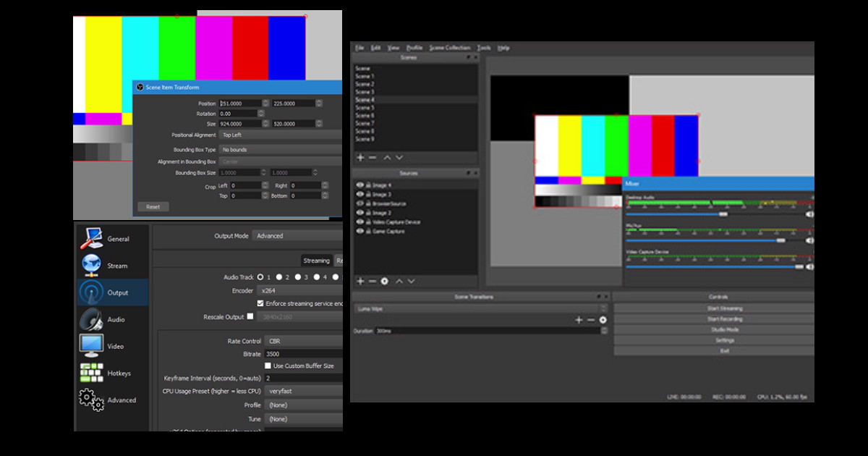Select Scene 4 in the Scenes list
The height and width of the screenshot is (456, 868).
pyautogui.click(x=415, y=100)
